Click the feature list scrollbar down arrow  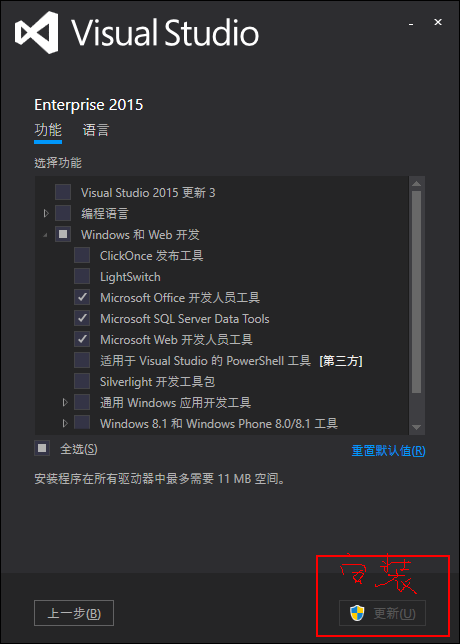click(416, 427)
